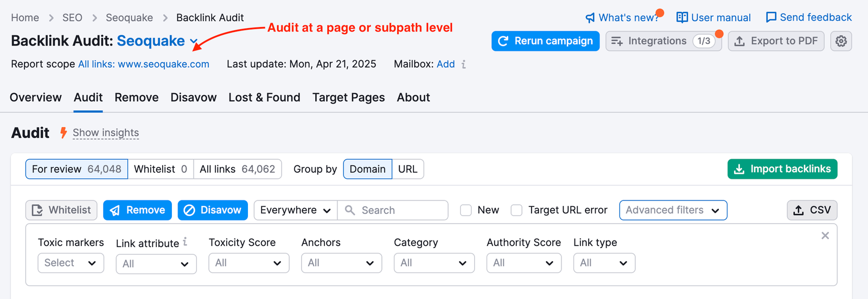Click the Import backlinks button
The image size is (868, 299).
782,169
